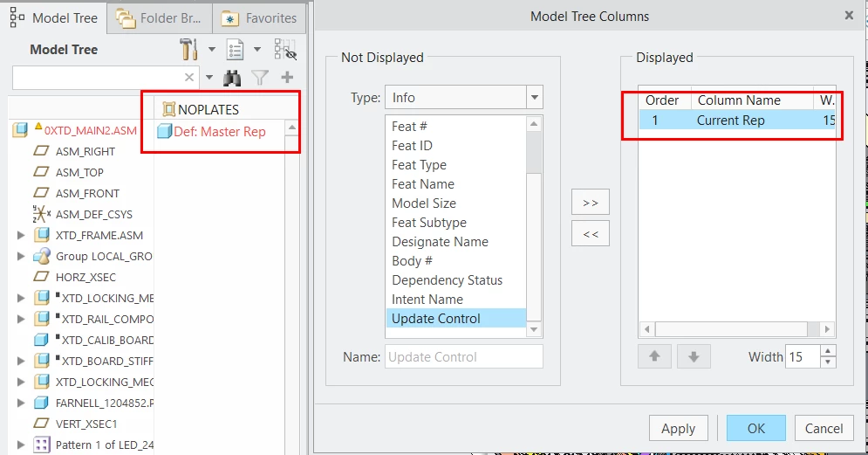Screen dimensions: 868x455
Task: Switch to the Model Tree tab
Action: 54,17
